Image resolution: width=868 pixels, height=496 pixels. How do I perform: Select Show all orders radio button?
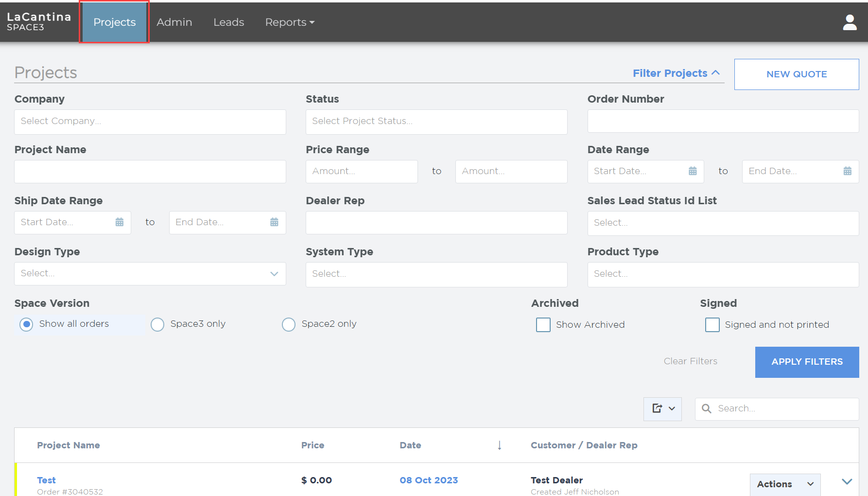pyautogui.click(x=26, y=324)
